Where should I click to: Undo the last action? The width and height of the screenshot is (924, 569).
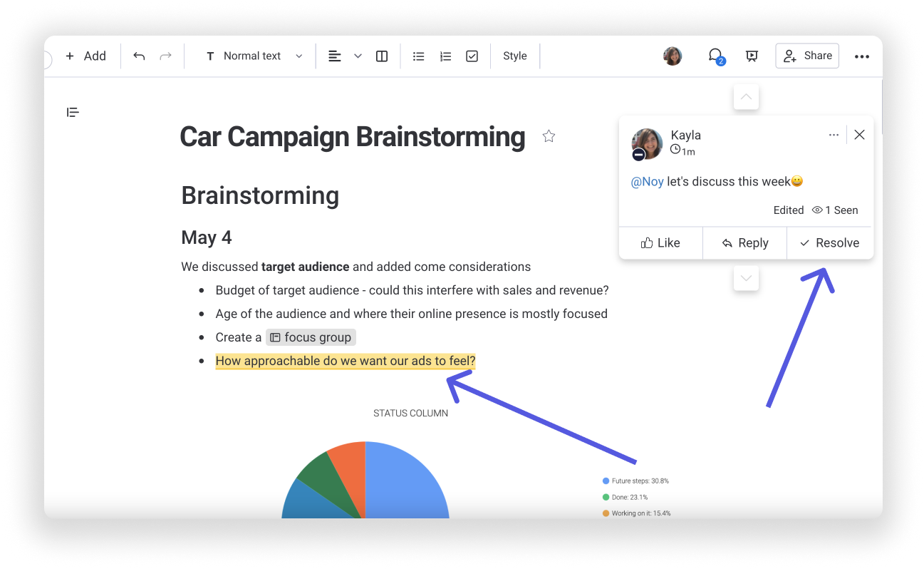coord(139,56)
